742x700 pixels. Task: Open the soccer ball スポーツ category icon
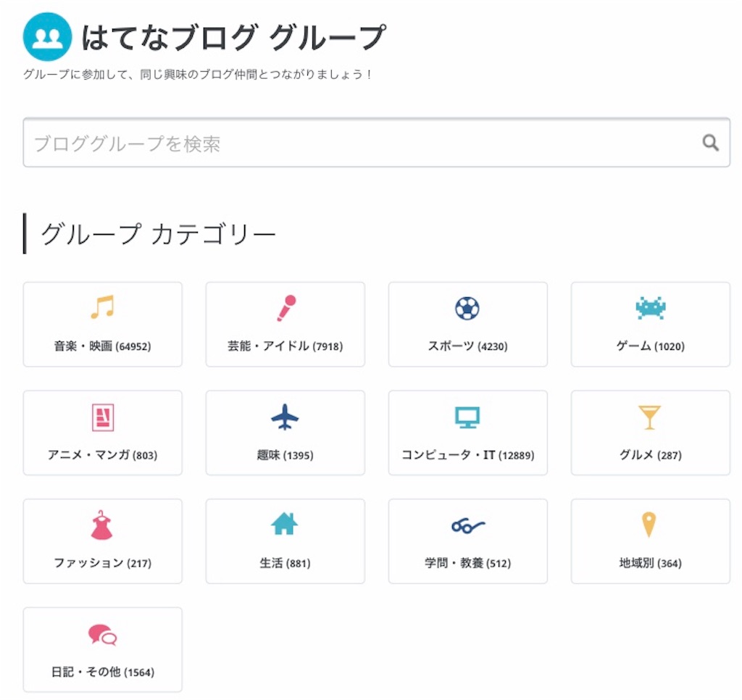pos(467,308)
